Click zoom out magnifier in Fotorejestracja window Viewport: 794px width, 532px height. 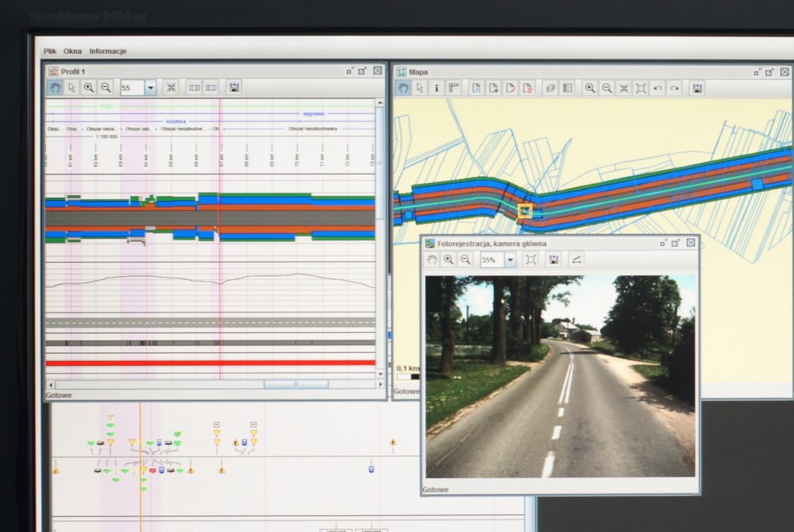(x=465, y=260)
